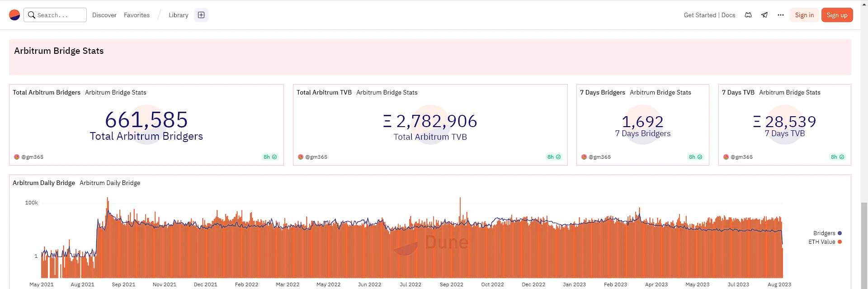
Task: Open 7 Days Bridgers card title
Action: click(603, 92)
